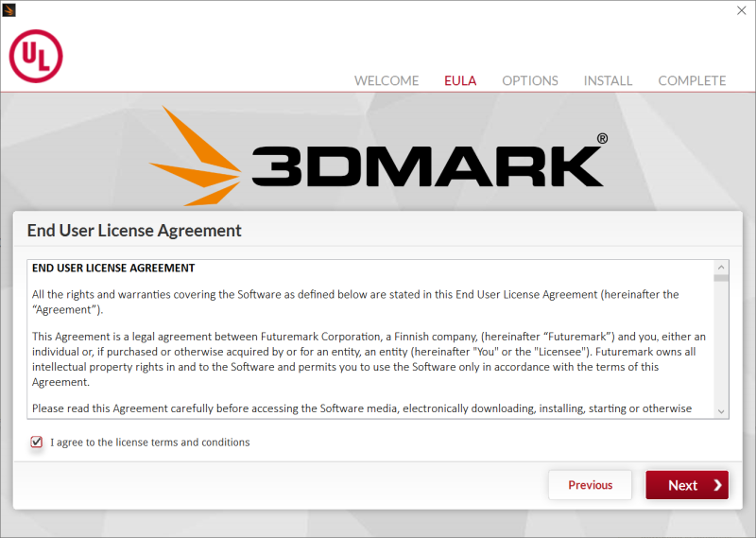Click the scrollbar down arrow in EULA box

[x=721, y=411]
